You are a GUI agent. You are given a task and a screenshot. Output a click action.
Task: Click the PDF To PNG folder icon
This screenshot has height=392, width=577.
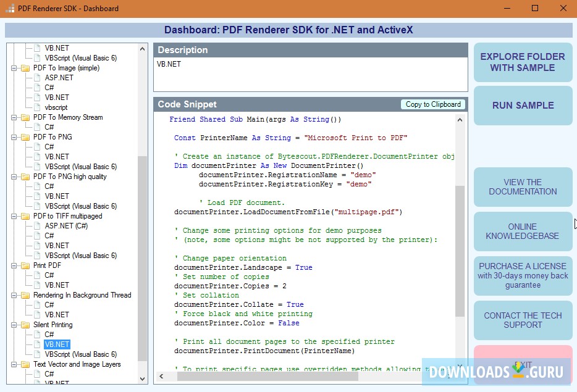(25, 137)
